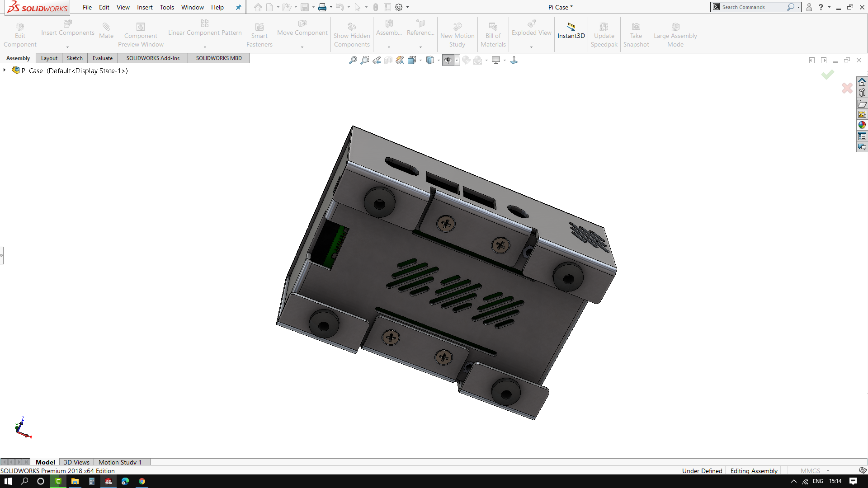The image size is (868, 488).
Task: Click the View Settings monitor icon
Action: pos(496,60)
